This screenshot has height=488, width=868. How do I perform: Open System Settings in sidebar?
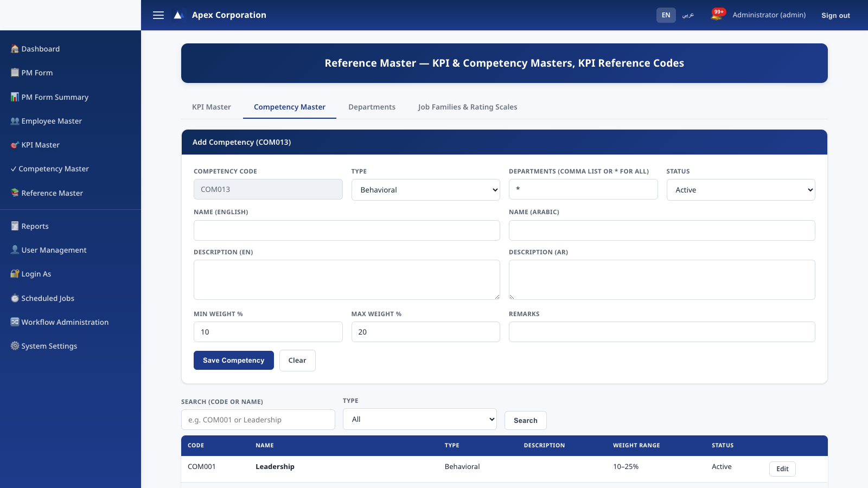click(71, 346)
